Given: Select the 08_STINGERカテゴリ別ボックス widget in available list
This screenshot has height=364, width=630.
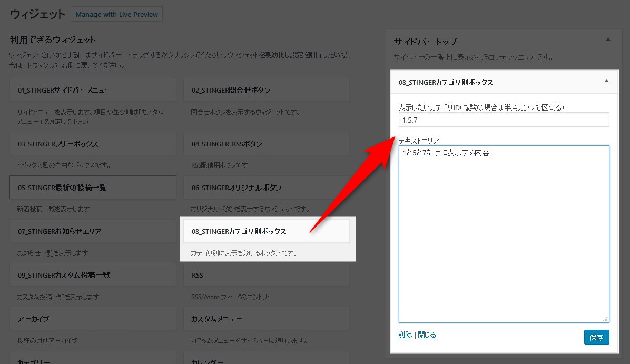Looking at the screenshot, I should pyautogui.click(x=267, y=231).
